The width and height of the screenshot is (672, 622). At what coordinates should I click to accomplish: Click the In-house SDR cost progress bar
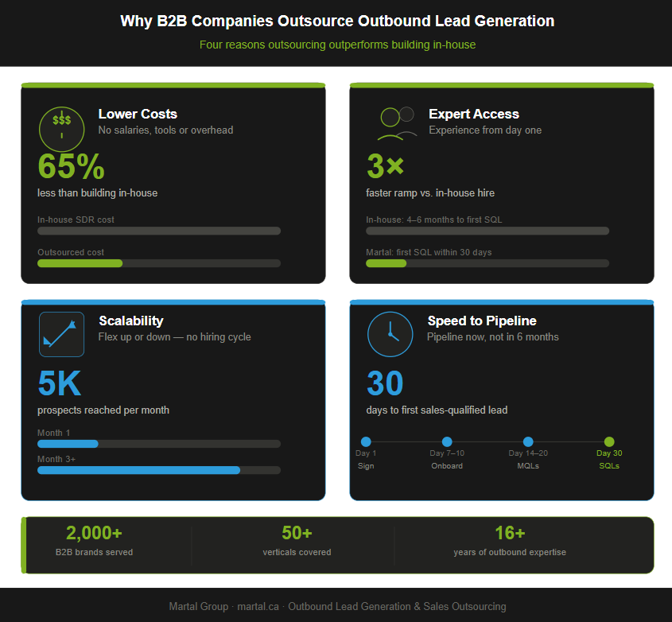158,231
